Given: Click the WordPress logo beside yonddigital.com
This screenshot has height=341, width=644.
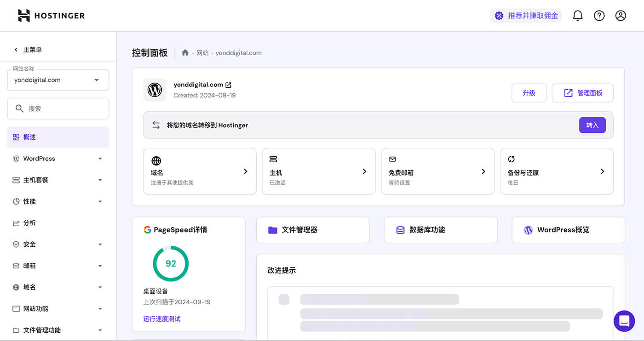Looking at the screenshot, I should (x=155, y=90).
